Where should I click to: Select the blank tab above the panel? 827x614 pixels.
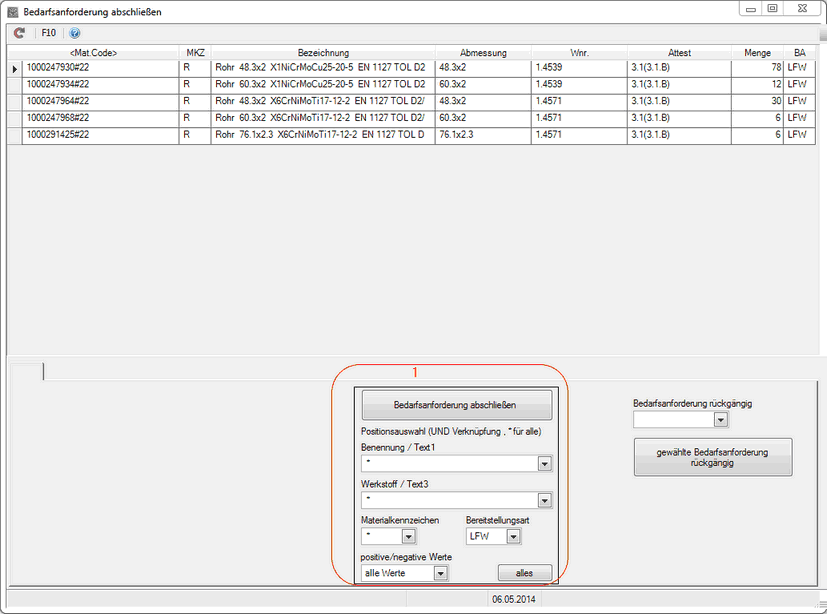26,371
